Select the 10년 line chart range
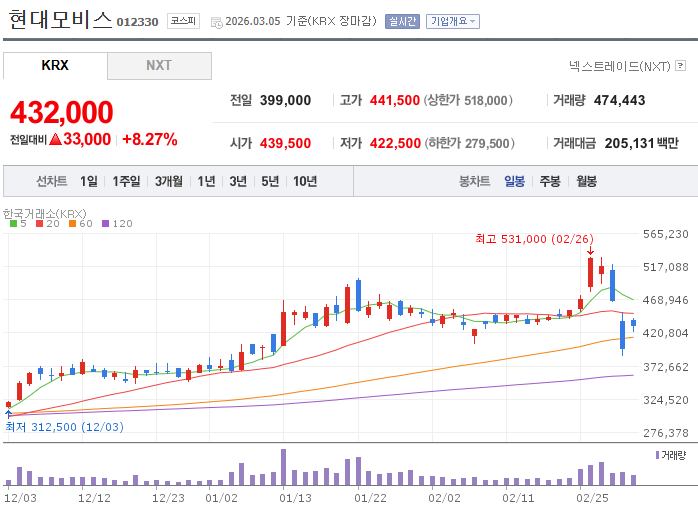Image resolution: width=698 pixels, height=507 pixels. [x=305, y=181]
